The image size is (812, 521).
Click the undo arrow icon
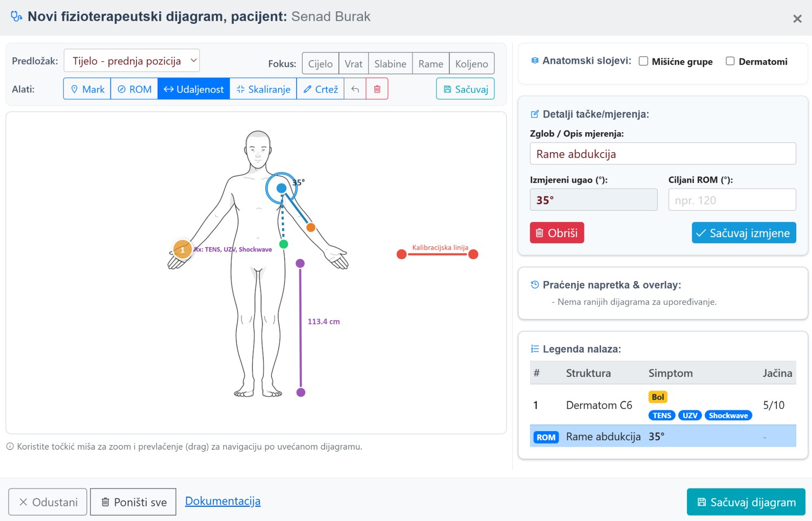[355, 89]
